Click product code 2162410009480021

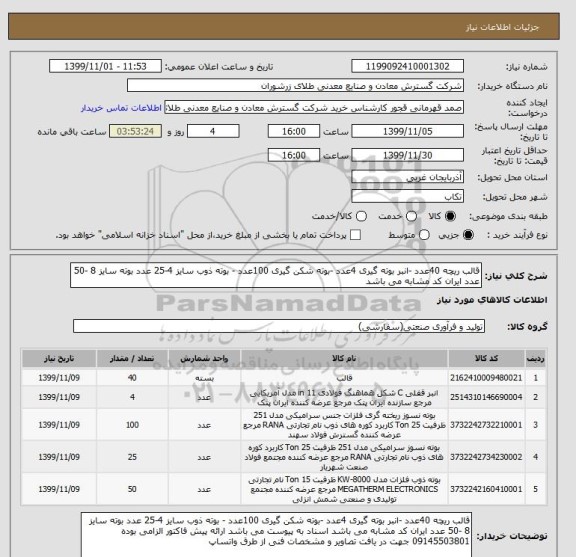tap(486, 378)
